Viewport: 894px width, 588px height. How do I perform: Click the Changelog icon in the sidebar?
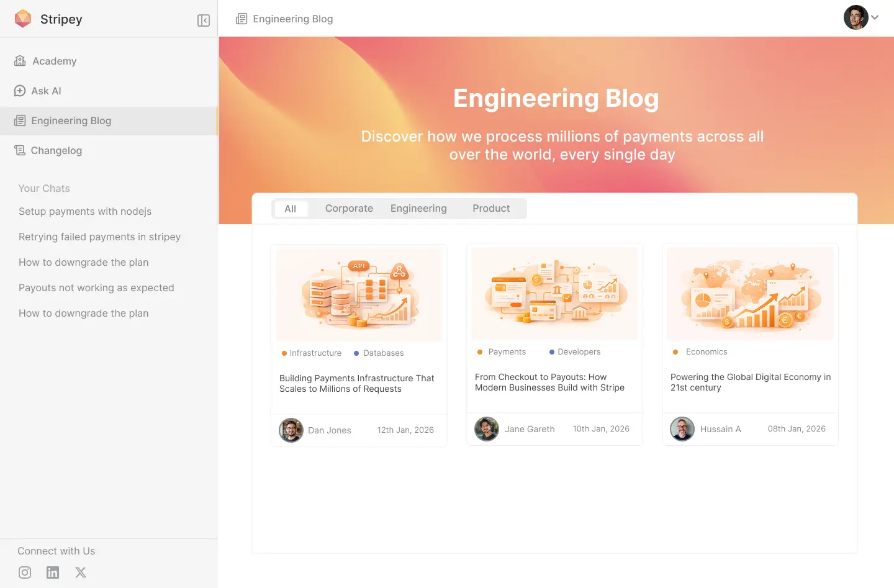[x=20, y=150]
